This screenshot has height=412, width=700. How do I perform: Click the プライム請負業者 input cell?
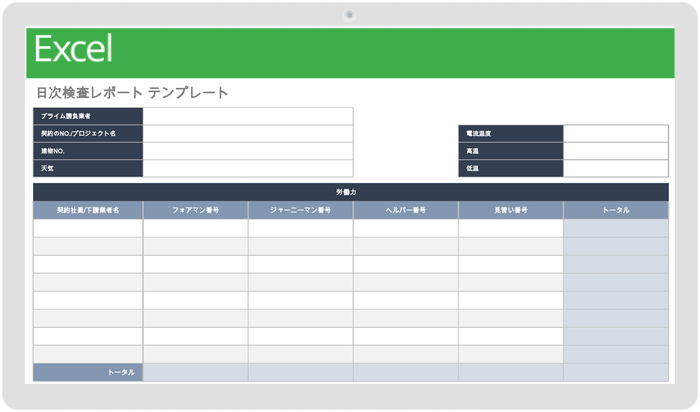[x=248, y=116]
